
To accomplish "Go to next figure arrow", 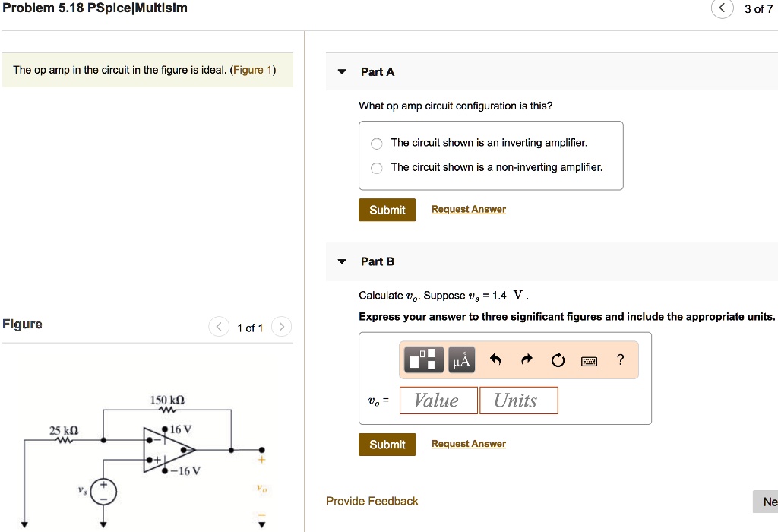I will (x=281, y=327).
